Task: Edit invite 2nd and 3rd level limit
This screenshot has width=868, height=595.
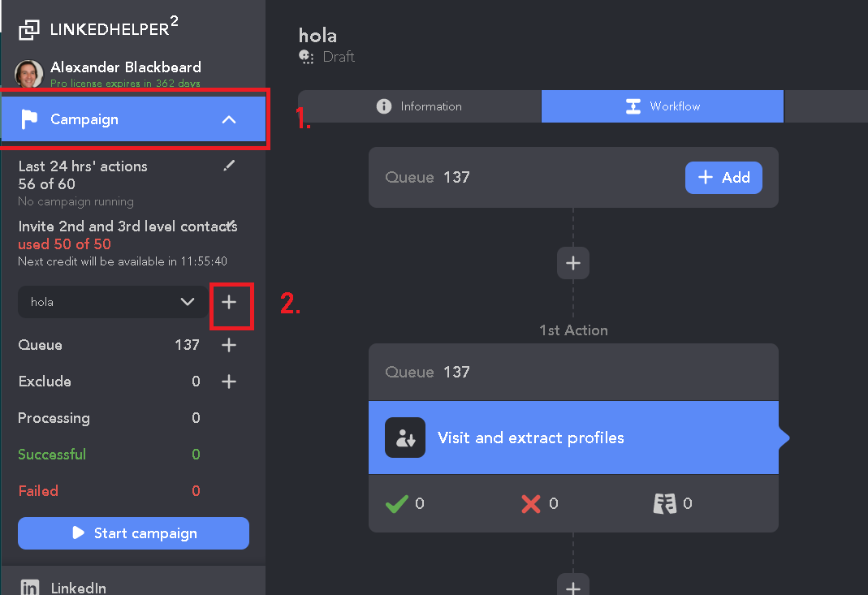Action: [231, 224]
